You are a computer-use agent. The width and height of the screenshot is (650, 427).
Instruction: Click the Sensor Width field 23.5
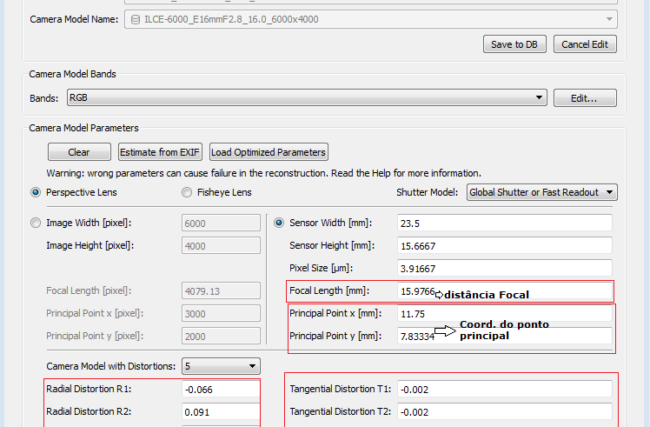[504, 223]
